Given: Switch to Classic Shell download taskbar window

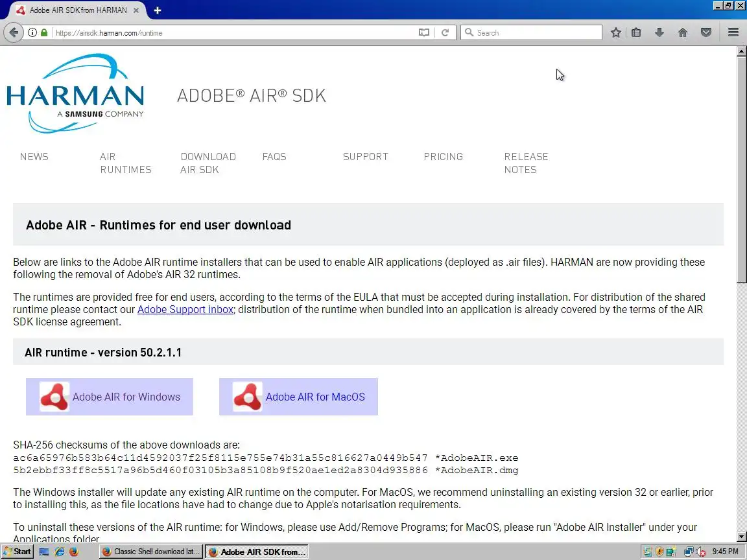Looking at the screenshot, I should click(151, 552).
